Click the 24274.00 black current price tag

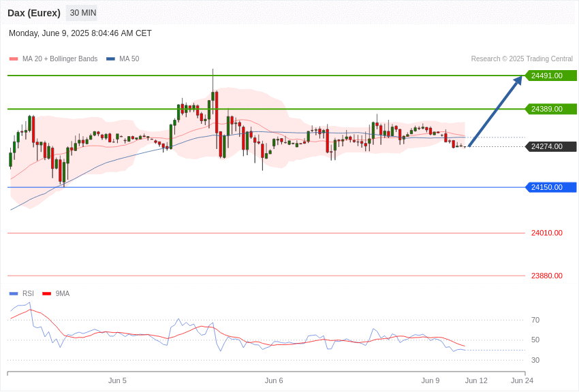[550, 146]
